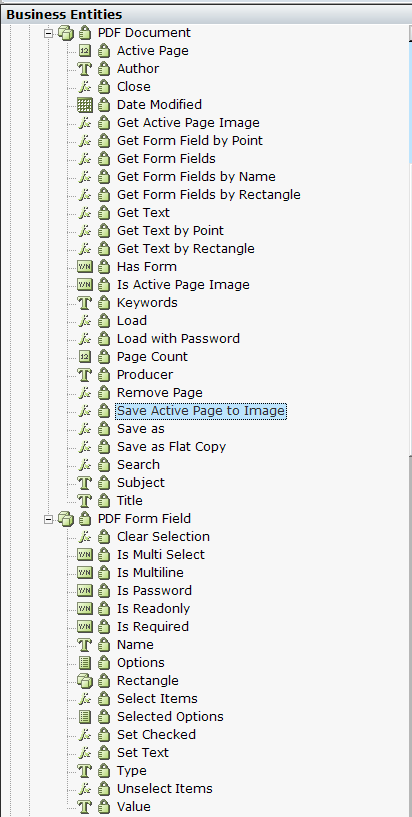412x817 pixels.
Task: Collapse the PDF Form Field node
Action: tap(49, 519)
